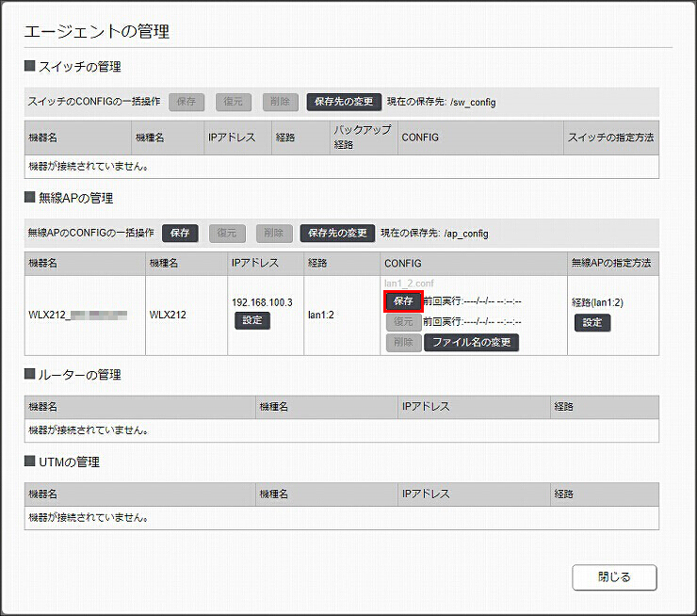Change the switch save destination with 保存先の変更
The image size is (697, 616).
344,102
